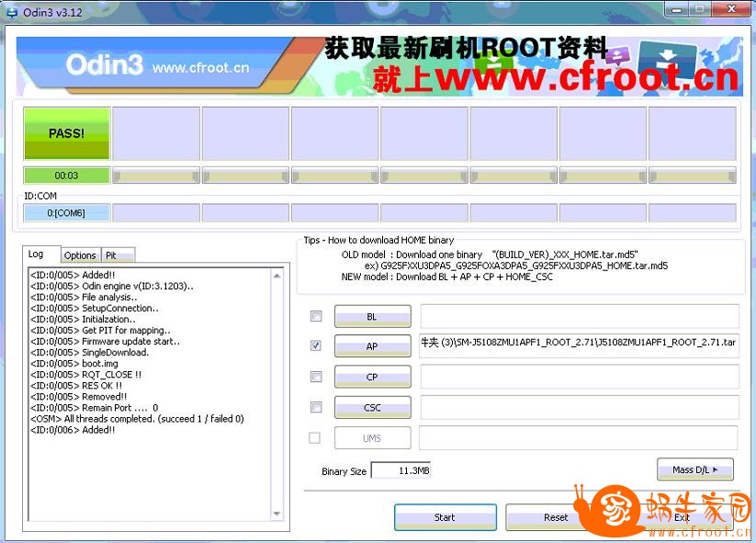Click the 00:03 elapsed time progress bar

66,175
